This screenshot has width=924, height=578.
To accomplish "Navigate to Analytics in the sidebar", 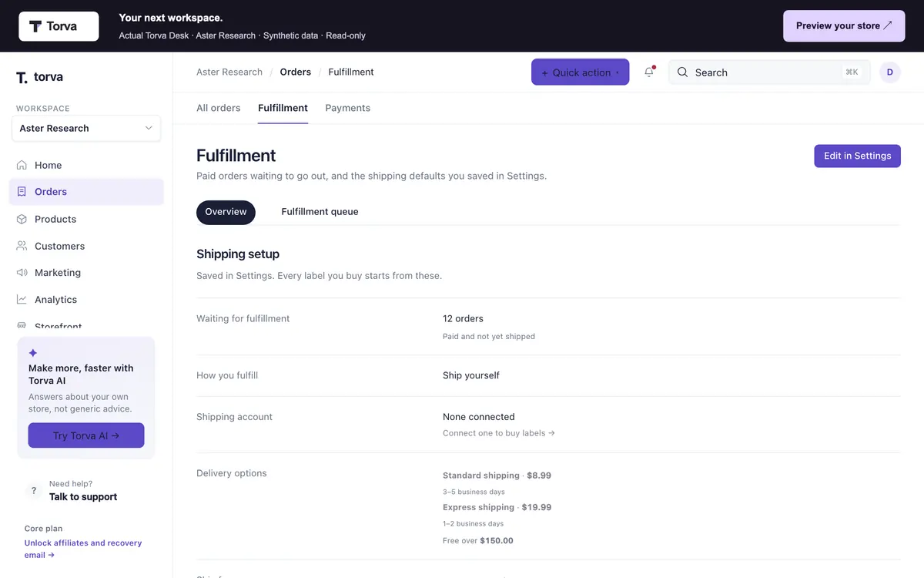I will pyautogui.click(x=86, y=300).
